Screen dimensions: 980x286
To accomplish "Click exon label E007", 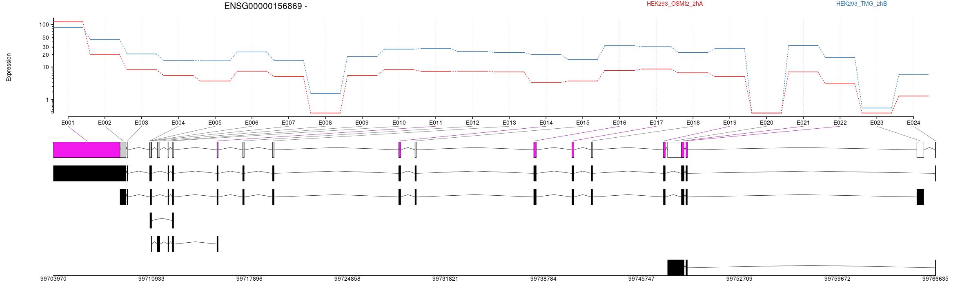I will pos(288,123).
